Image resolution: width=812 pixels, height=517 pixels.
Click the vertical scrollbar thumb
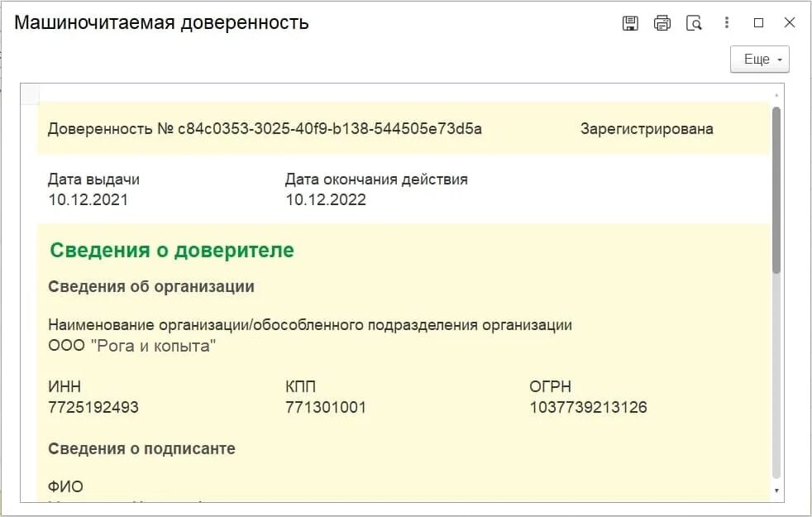point(776,190)
